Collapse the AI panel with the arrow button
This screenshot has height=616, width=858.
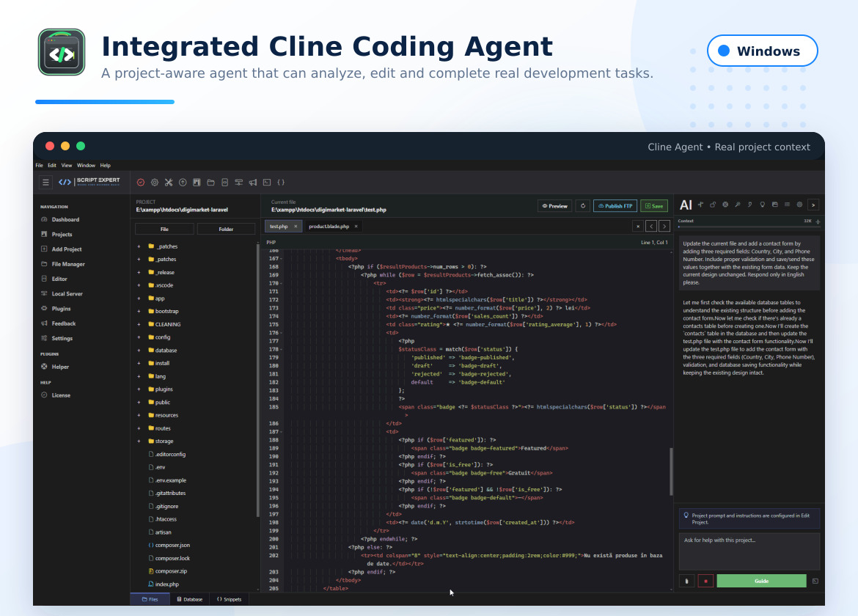[x=813, y=205]
